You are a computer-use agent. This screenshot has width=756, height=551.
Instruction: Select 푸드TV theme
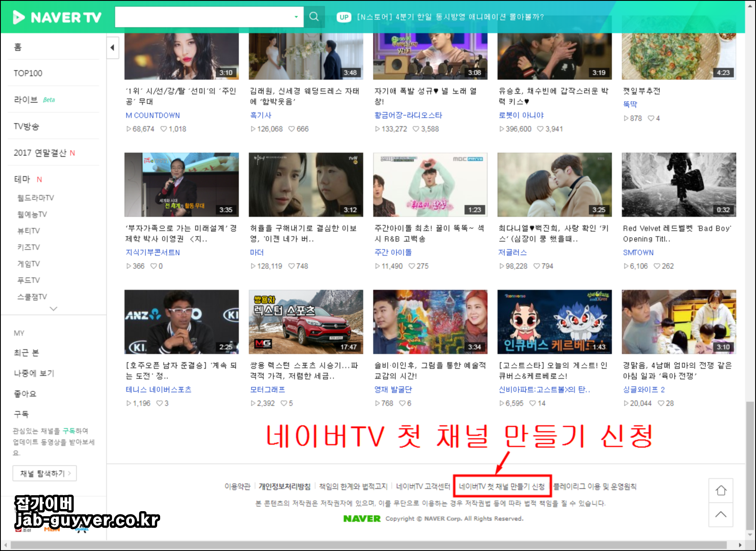point(29,280)
